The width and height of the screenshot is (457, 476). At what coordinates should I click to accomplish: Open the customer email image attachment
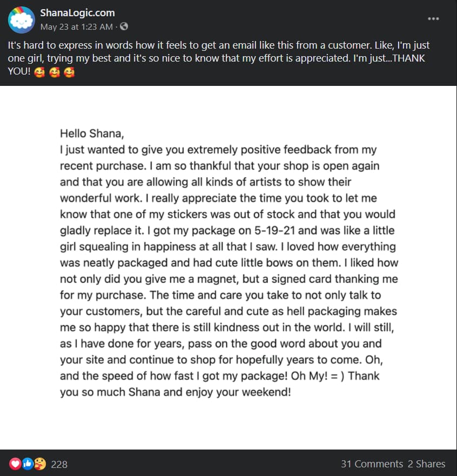coord(228,267)
